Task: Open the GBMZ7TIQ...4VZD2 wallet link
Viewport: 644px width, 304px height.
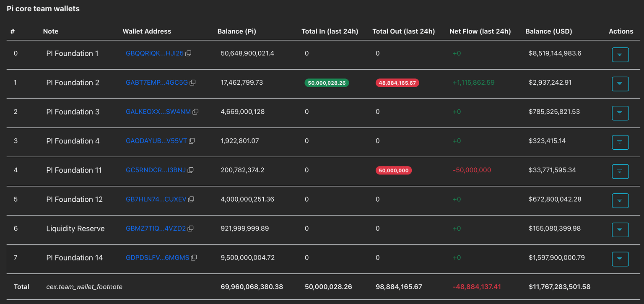Action: pos(155,229)
